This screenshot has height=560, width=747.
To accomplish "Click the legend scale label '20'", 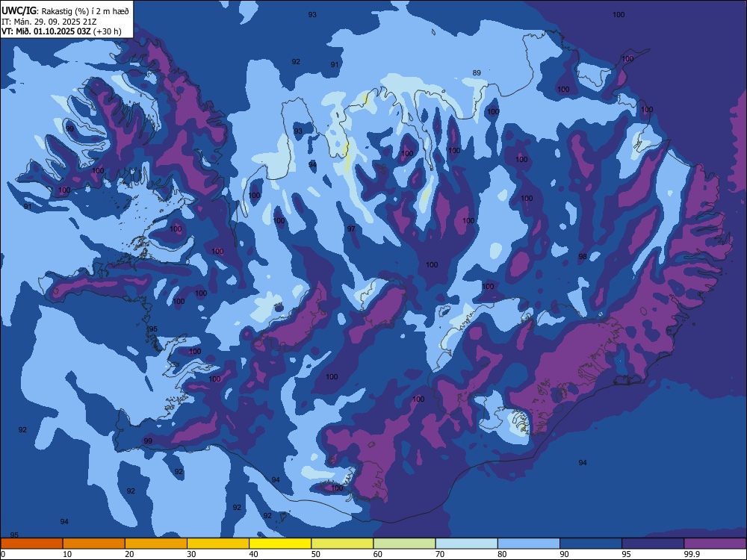I will click(x=129, y=554).
